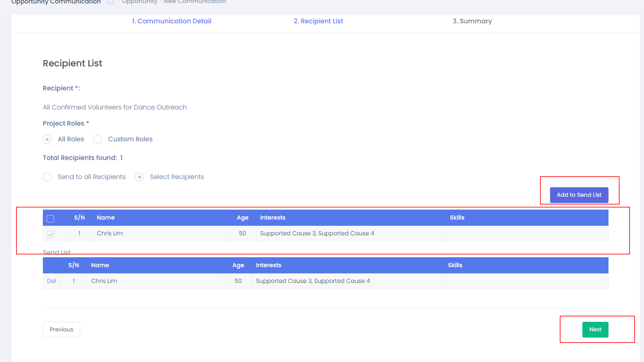Viewport: 644px width, 362px height.
Task: Open the Summary step tab
Action: 472,21
